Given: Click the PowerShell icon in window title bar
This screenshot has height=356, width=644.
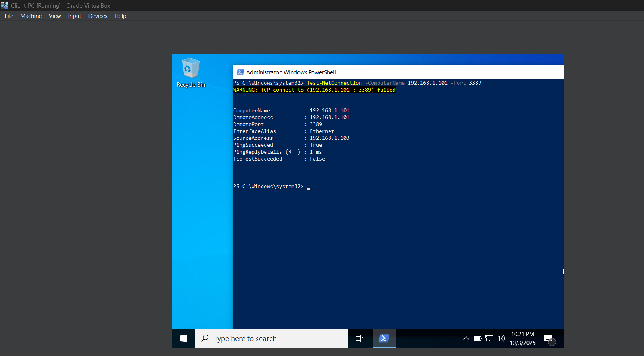Looking at the screenshot, I should [240, 72].
